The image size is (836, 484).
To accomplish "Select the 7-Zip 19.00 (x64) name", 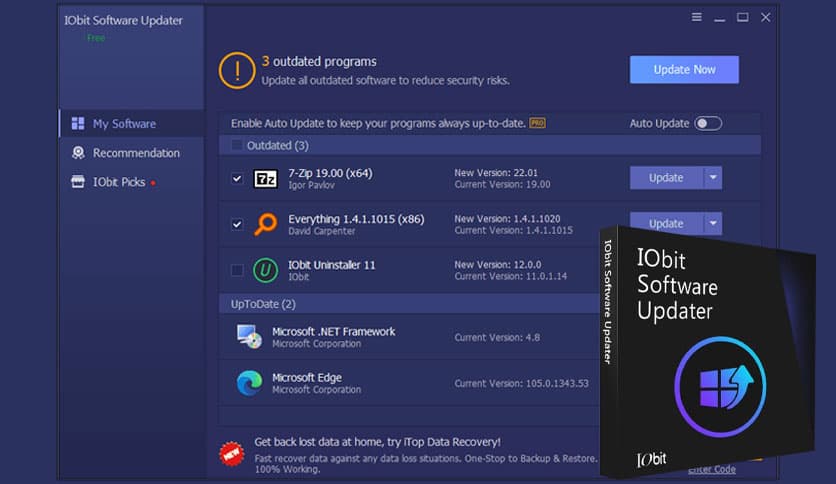I will (x=331, y=173).
